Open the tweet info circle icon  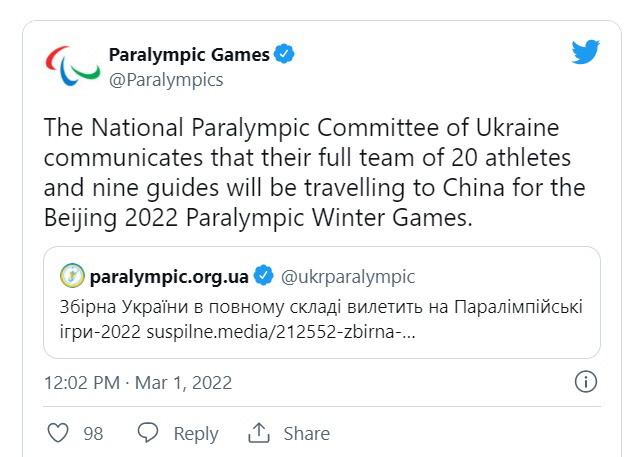(587, 381)
